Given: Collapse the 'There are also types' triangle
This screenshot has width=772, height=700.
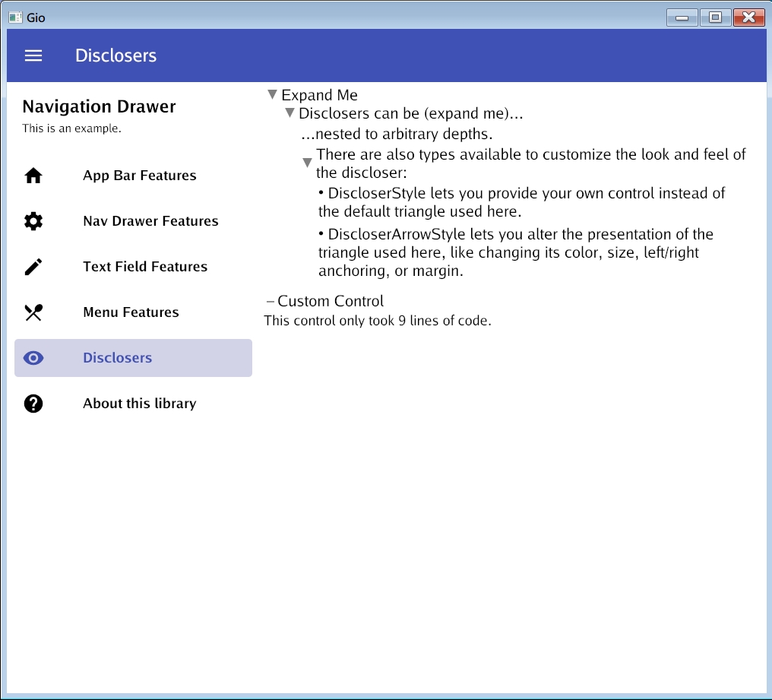Looking at the screenshot, I should point(307,163).
